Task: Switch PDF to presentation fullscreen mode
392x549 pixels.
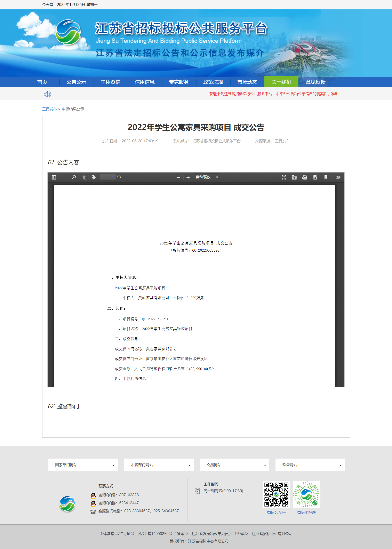Action: tap(284, 177)
